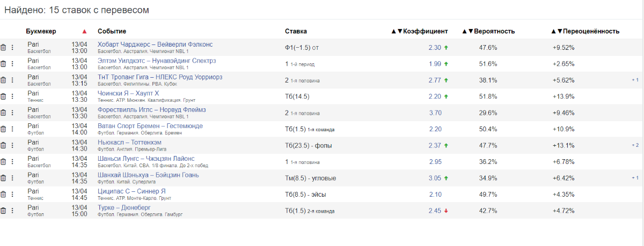The image size is (644, 246).
Task: Click trash icon for Чоински Я – Хаупт Х
Action: [x=3, y=96]
